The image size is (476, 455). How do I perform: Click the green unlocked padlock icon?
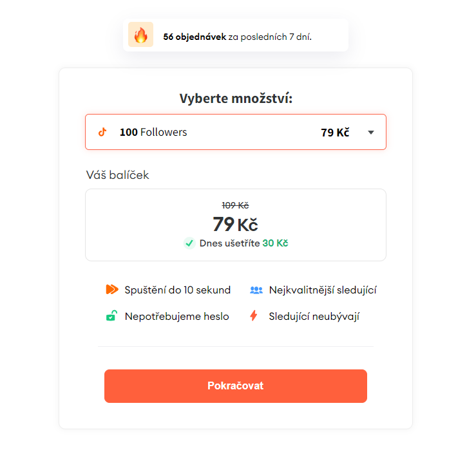pos(111,316)
